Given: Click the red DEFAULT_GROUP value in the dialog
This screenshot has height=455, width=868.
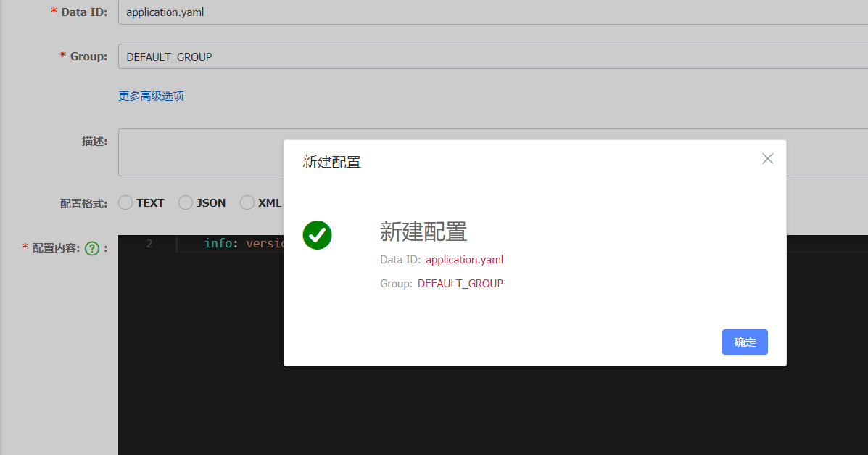Looking at the screenshot, I should tap(460, 283).
